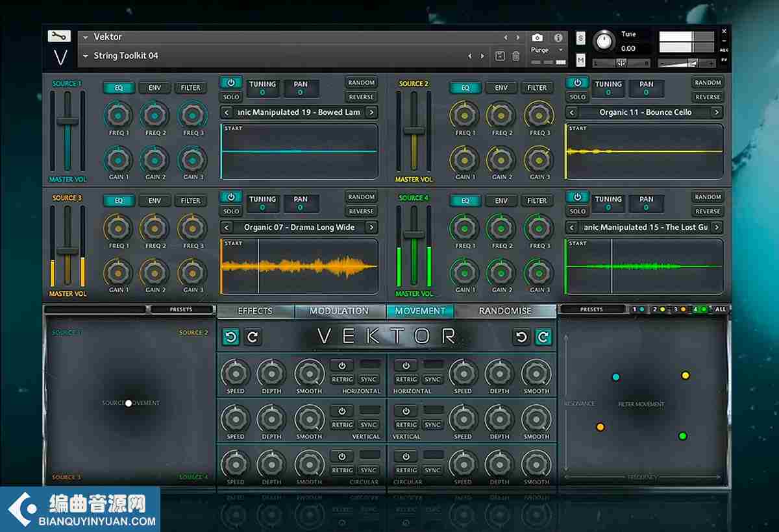Viewport: 779px width, 532px height.
Task: Click the right undo filter movement icon
Action: 521,337
